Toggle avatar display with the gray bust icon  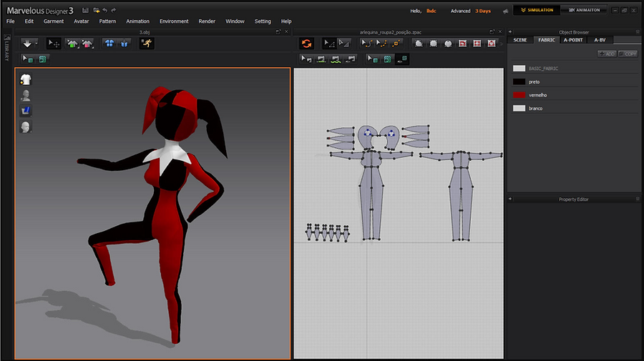26,95
